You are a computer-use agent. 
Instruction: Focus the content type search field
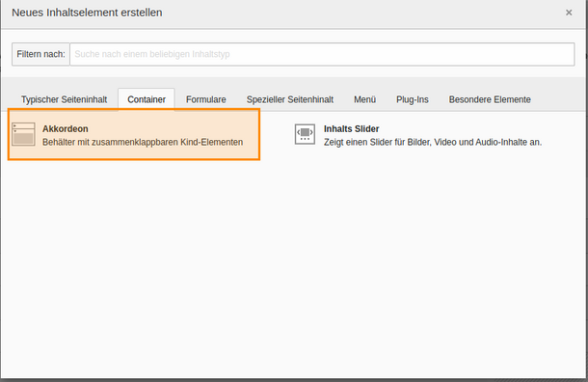[322, 54]
